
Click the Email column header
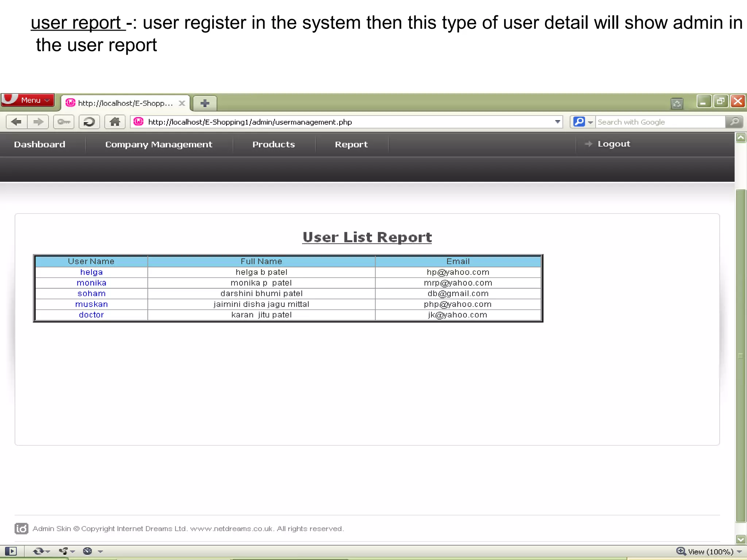click(458, 261)
